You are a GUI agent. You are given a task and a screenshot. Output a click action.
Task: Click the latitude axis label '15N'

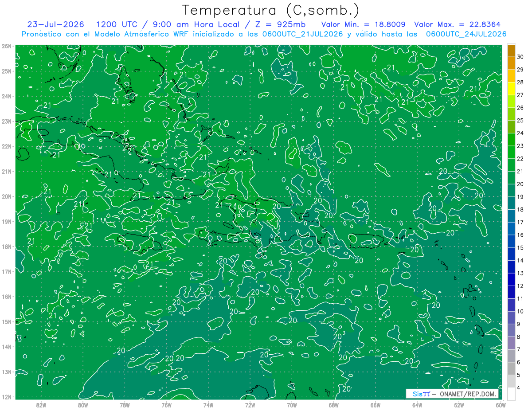click(x=6, y=322)
